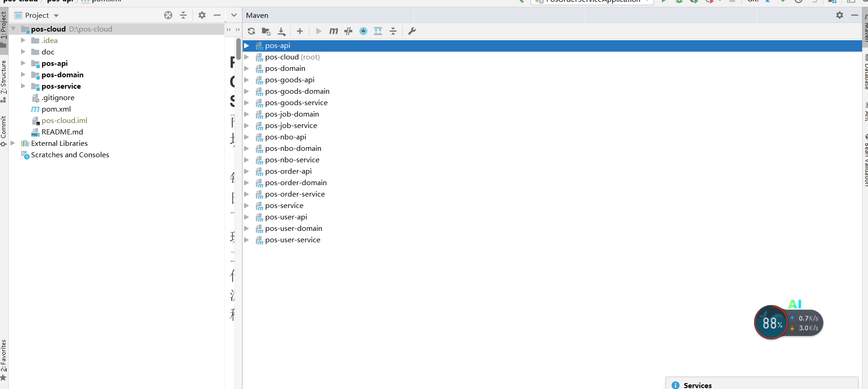This screenshot has width=868, height=389.
Task: Open Services notification popup
Action: (761, 384)
